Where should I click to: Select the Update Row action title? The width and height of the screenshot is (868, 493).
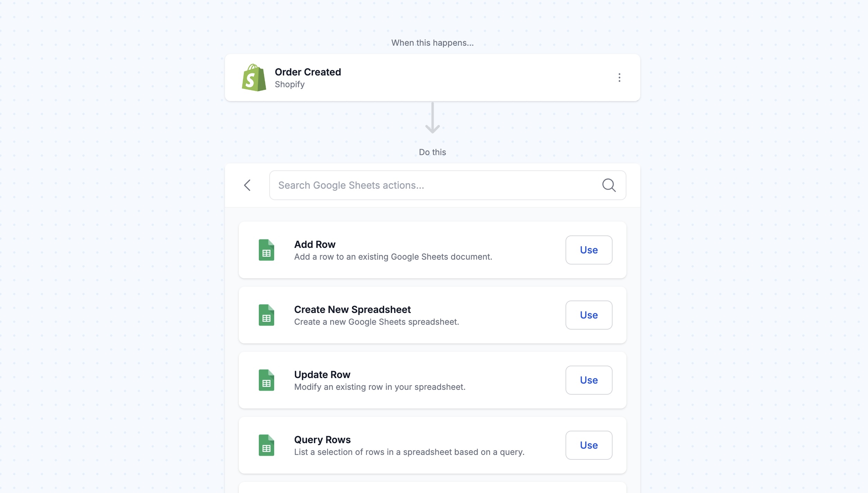click(x=322, y=375)
